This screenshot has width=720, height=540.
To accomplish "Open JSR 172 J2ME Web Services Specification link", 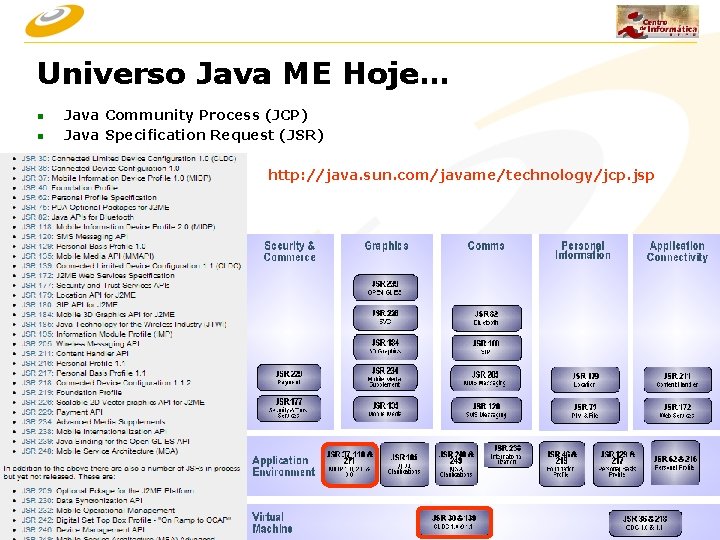I will tap(98, 276).
